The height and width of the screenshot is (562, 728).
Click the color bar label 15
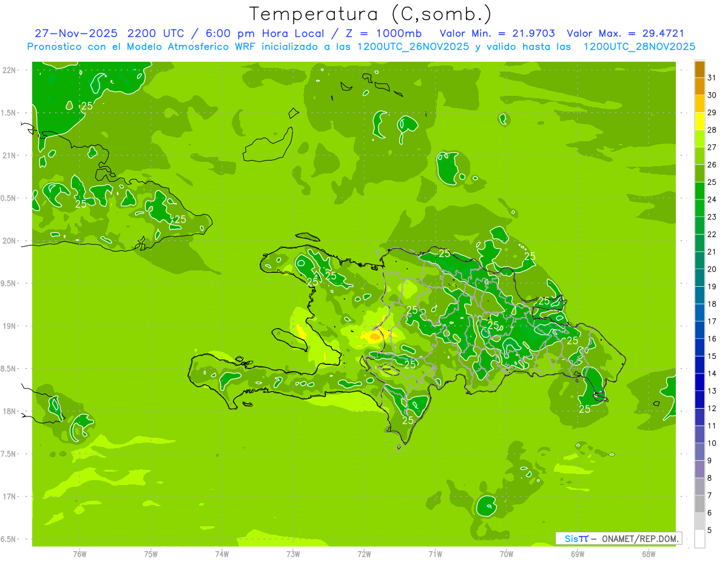712,356
